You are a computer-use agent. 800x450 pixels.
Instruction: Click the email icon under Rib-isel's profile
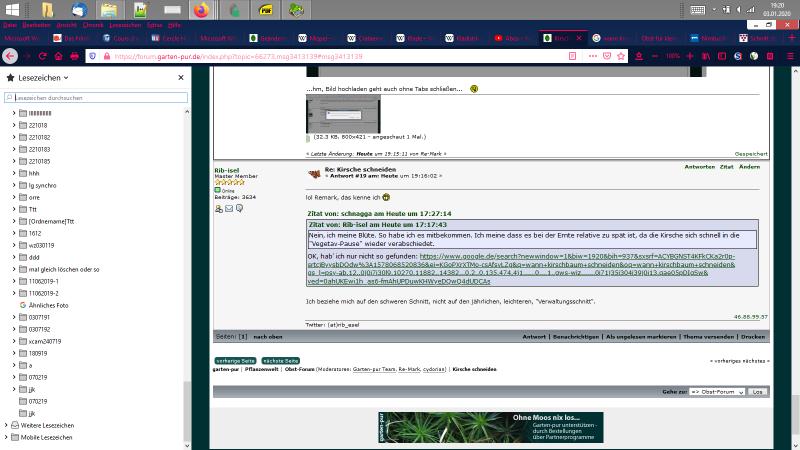pos(229,208)
